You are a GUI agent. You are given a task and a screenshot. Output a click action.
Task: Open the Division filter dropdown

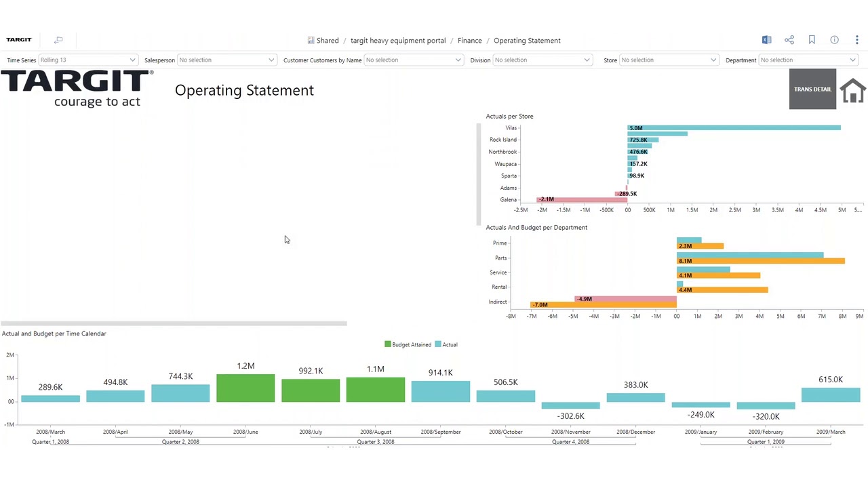pos(542,60)
